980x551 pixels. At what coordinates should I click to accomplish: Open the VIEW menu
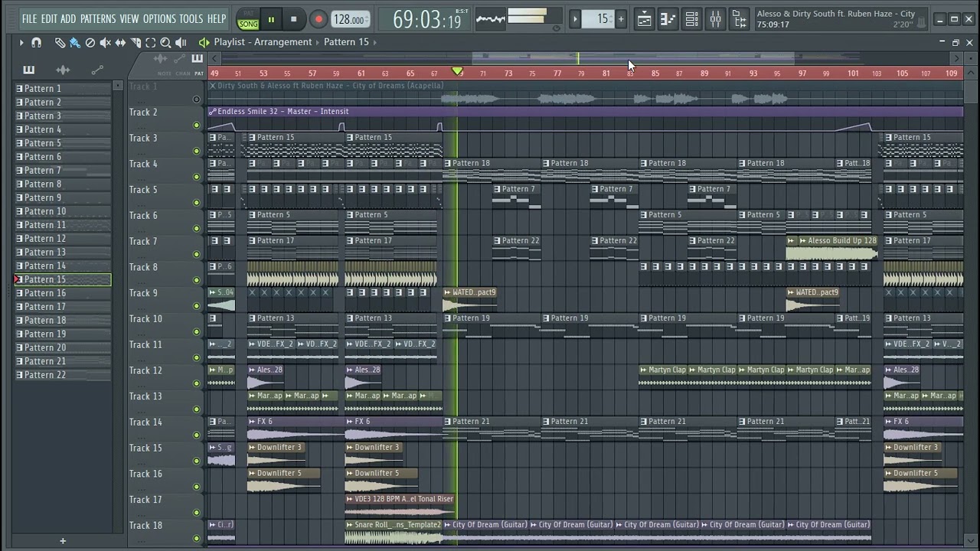129,18
